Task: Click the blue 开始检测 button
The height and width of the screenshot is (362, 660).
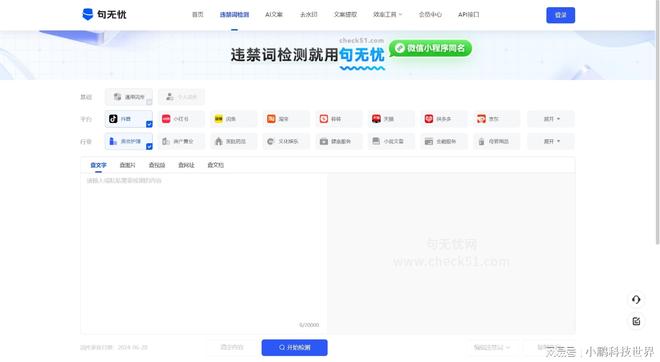Action: click(294, 347)
